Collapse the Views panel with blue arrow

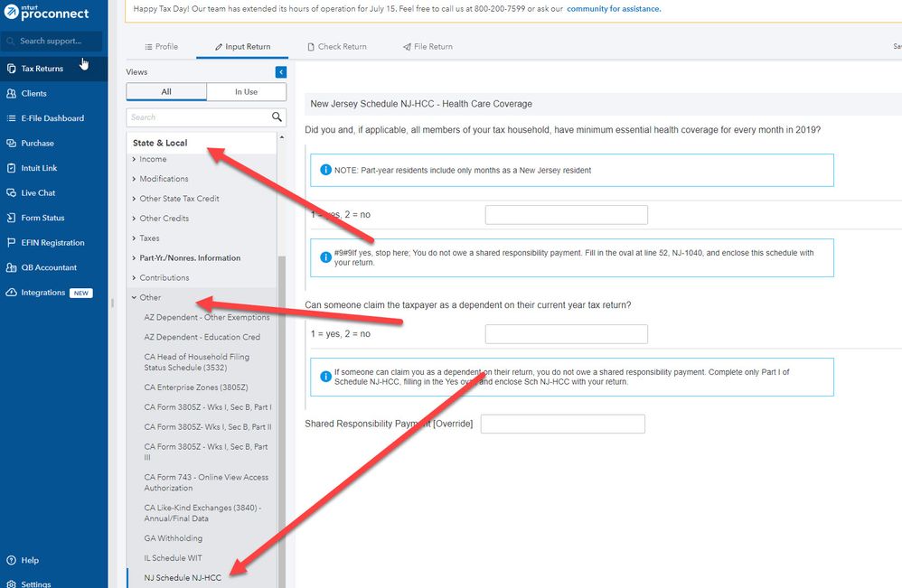pyautogui.click(x=280, y=72)
